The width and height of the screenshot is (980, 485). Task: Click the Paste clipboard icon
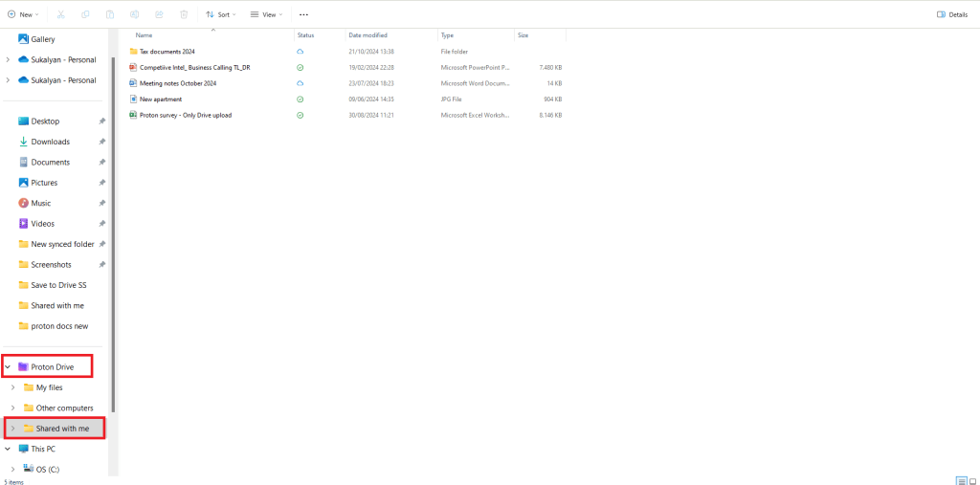tap(110, 14)
